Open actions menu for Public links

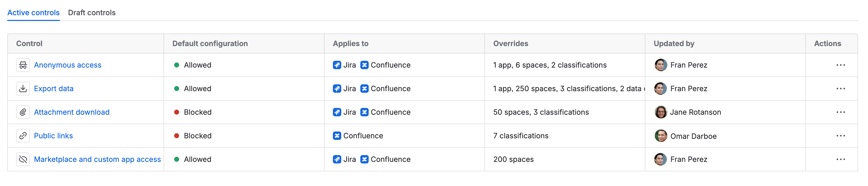[x=840, y=136]
